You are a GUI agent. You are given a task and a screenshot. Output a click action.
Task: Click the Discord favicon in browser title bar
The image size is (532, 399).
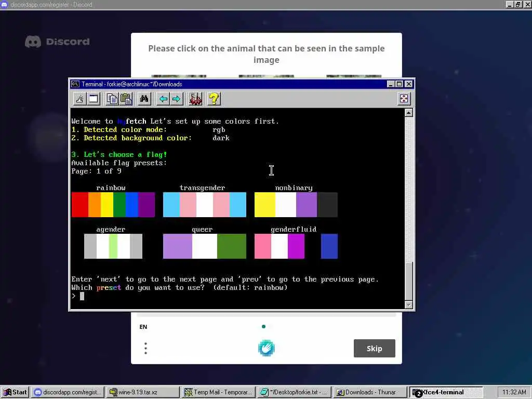pyautogui.click(x=4, y=5)
